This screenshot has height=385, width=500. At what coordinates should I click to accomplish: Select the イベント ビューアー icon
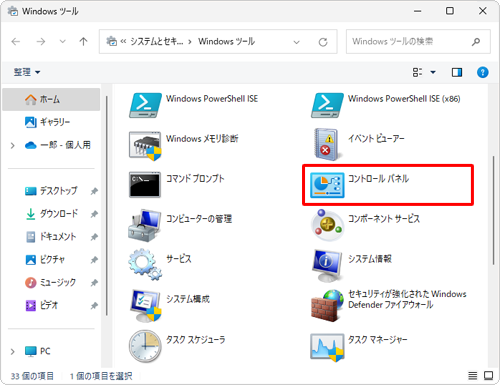click(x=327, y=145)
